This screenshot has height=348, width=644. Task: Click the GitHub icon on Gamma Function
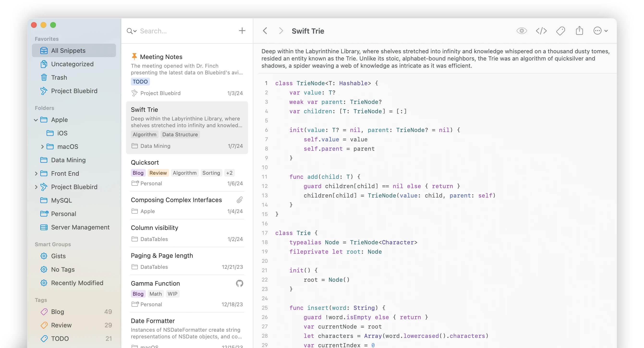239,283
